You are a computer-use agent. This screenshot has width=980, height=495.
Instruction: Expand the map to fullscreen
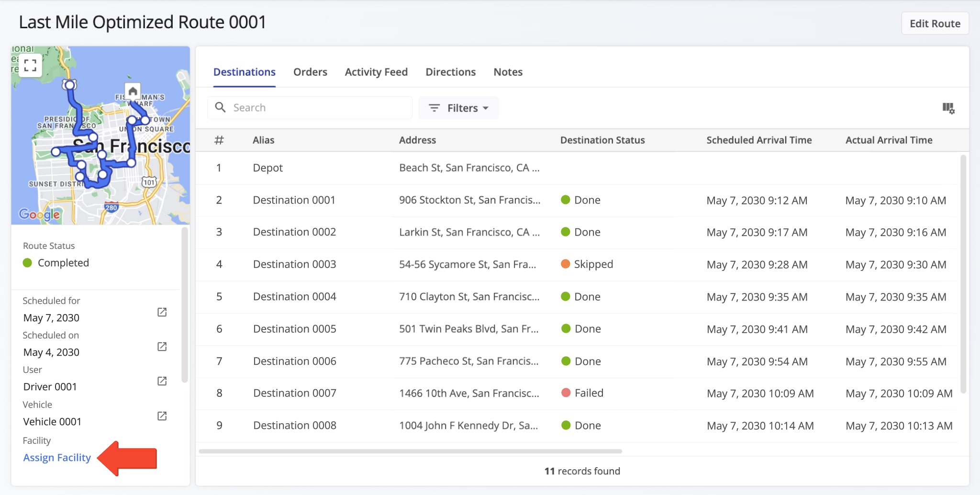[30, 65]
